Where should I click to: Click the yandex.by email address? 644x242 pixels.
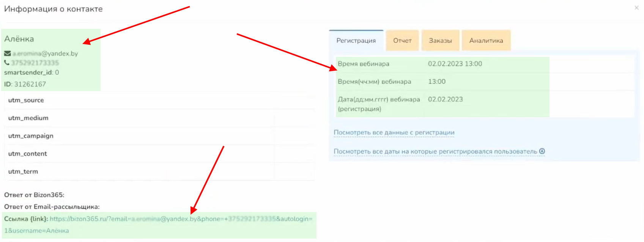point(45,53)
